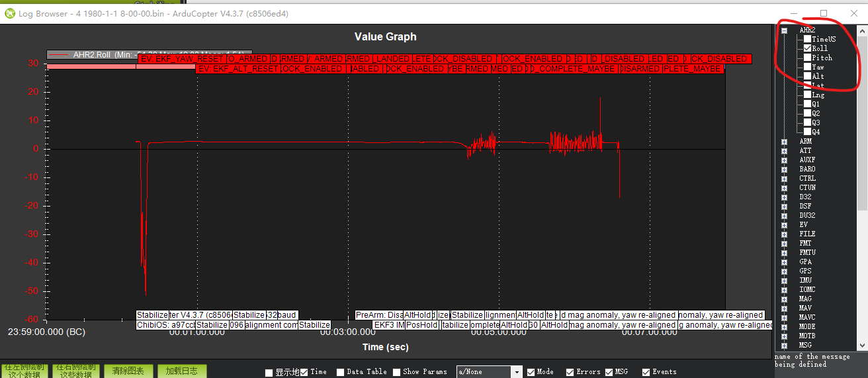The width and height of the screenshot is (868, 378).
Task: Expand the BARO tree node
Action: click(x=784, y=169)
